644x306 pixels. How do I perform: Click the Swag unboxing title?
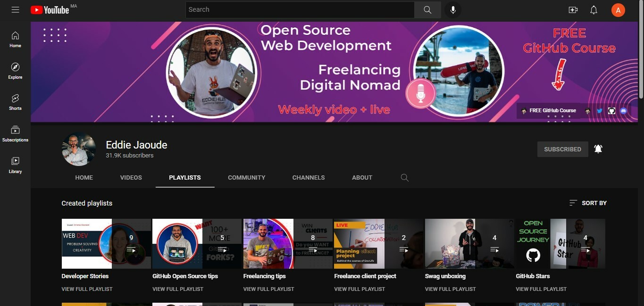445,276
